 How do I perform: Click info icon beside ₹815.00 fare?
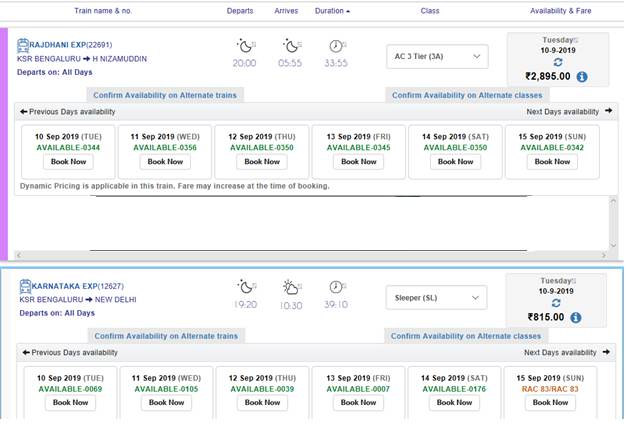[x=575, y=318]
